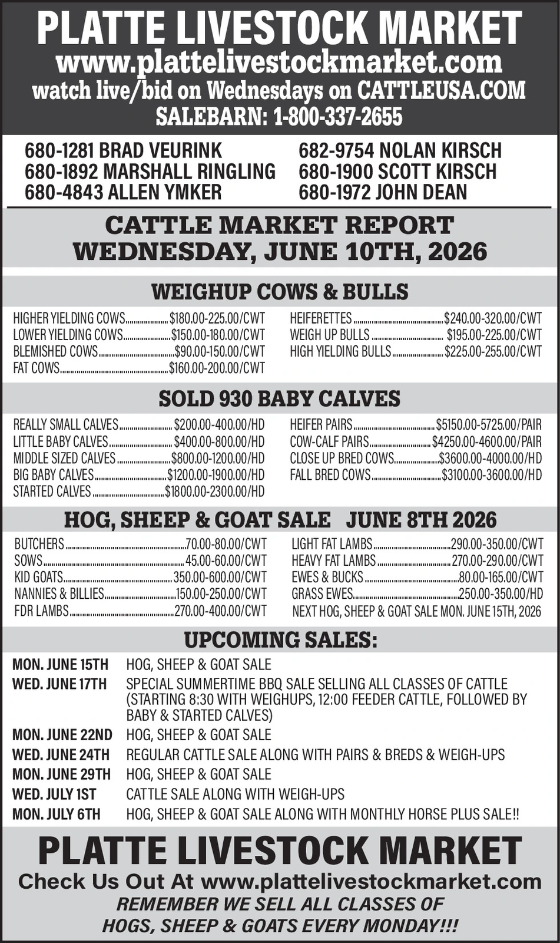Click the salebarn phone number 1-800-337-2655
Image resolution: width=560 pixels, height=943 pixels.
coord(338,117)
